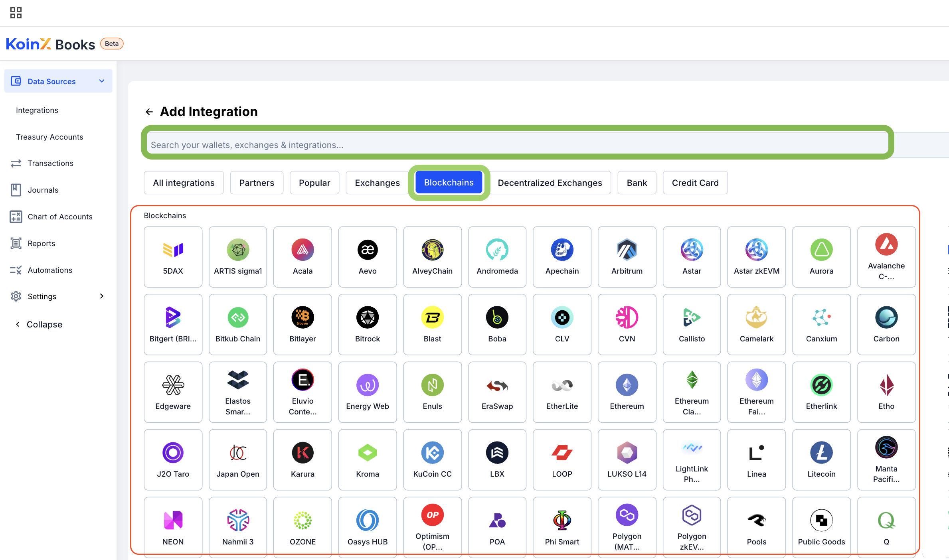
Task: Expand the Data Sources dropdown chevron
Action: pos(102,81)
